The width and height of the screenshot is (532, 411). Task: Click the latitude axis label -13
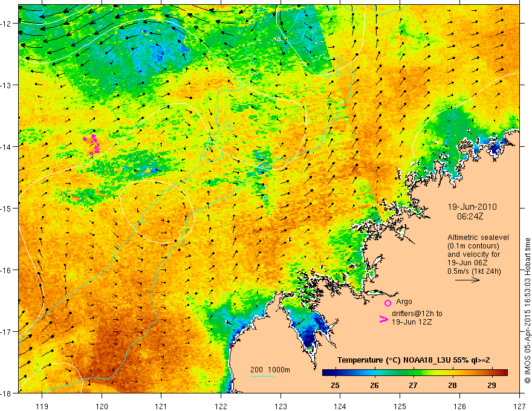tap(7, 85)
